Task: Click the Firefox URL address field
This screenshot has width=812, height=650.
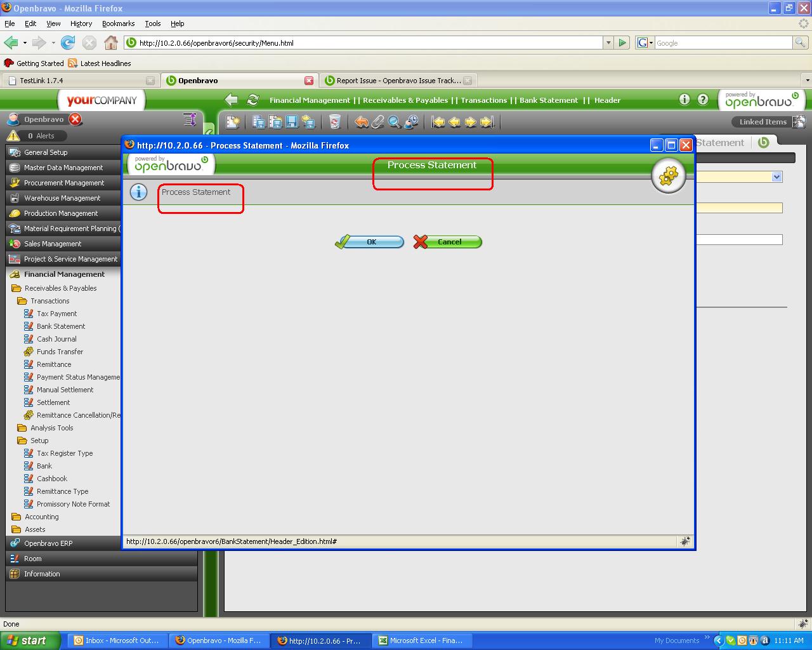Action: coord(368,43)
